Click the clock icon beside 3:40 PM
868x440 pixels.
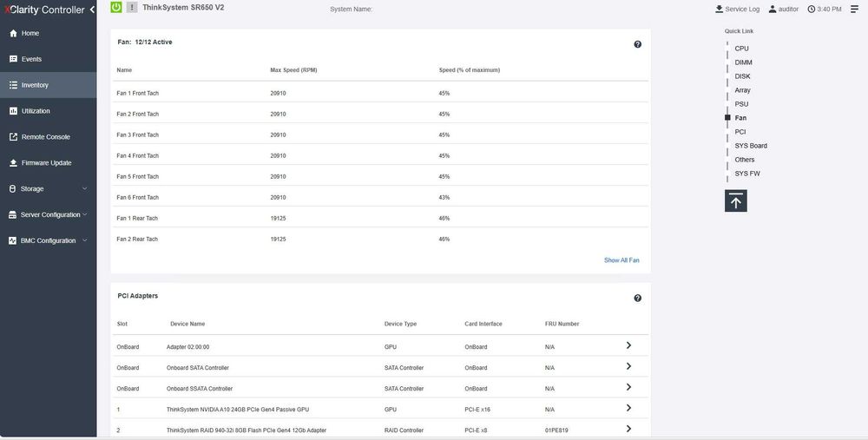(x=811, y=9)
